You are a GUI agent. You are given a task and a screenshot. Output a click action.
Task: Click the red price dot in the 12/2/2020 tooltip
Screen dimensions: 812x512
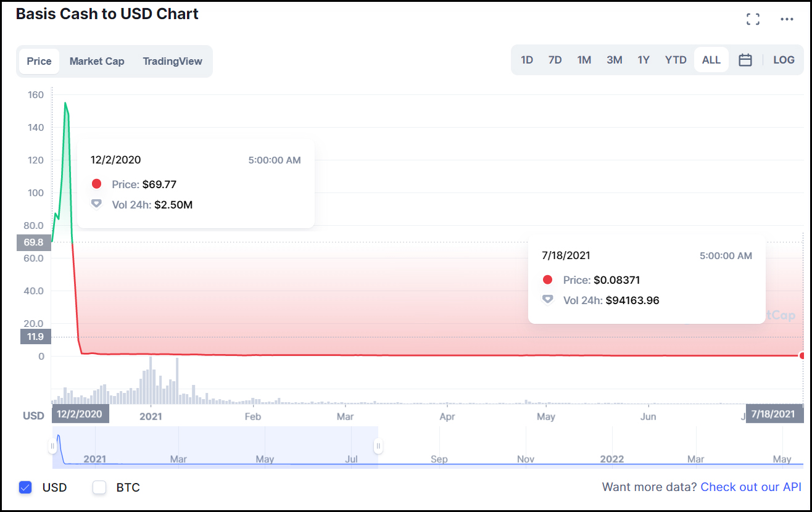click(96, 183)
